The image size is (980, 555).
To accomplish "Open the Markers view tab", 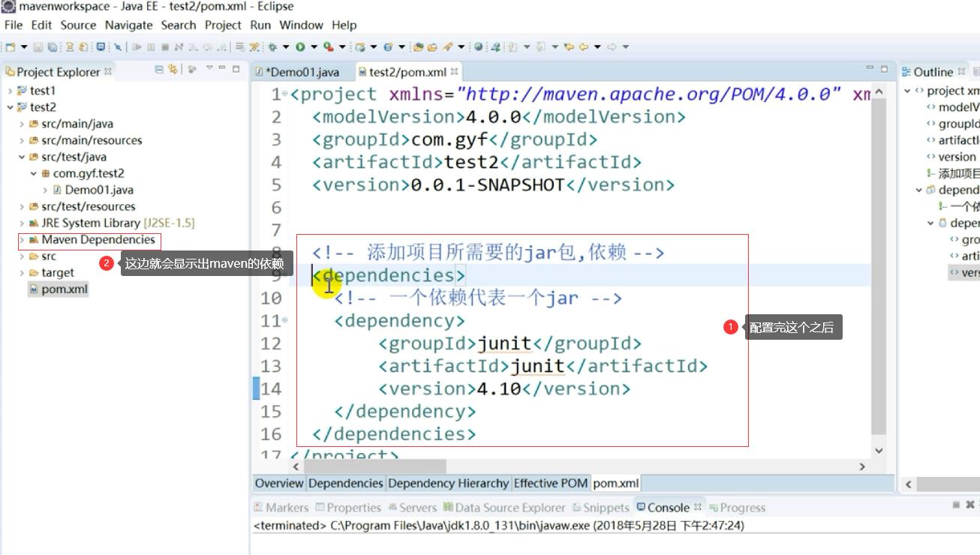I will pyautogui.click(x=281, y=507).
